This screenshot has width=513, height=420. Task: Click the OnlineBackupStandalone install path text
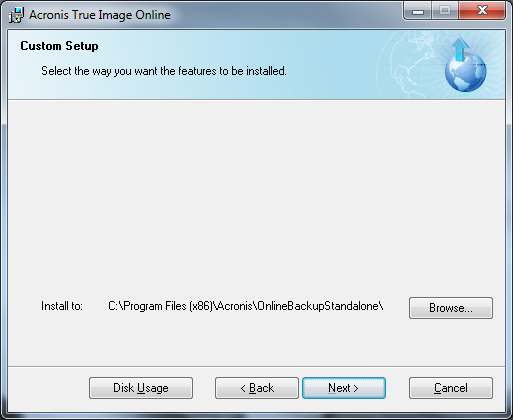coord(246,306)
